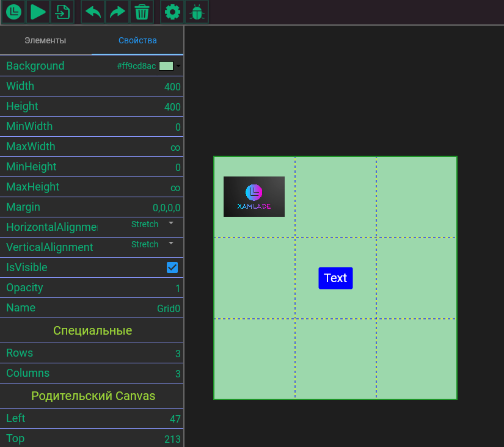Click the Background property label
Screen dimensions: 504x447
click(x=35, y=66)
